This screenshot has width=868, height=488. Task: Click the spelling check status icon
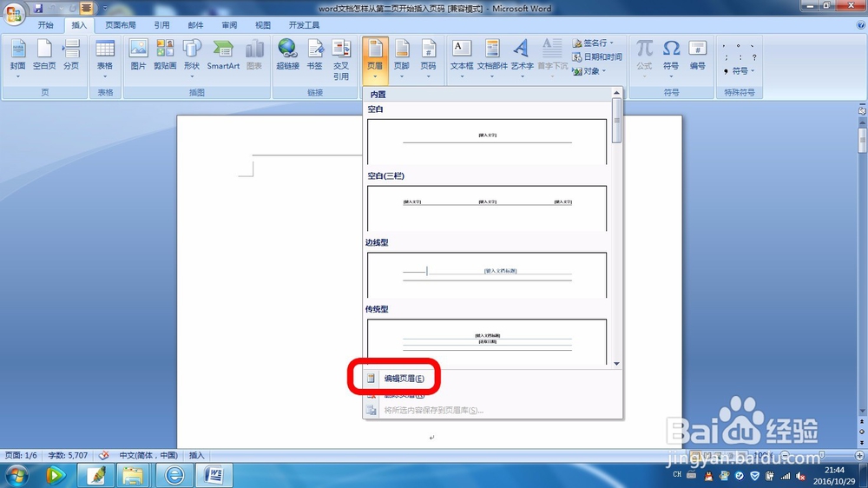pyautogui.click(x=103, y=455)
